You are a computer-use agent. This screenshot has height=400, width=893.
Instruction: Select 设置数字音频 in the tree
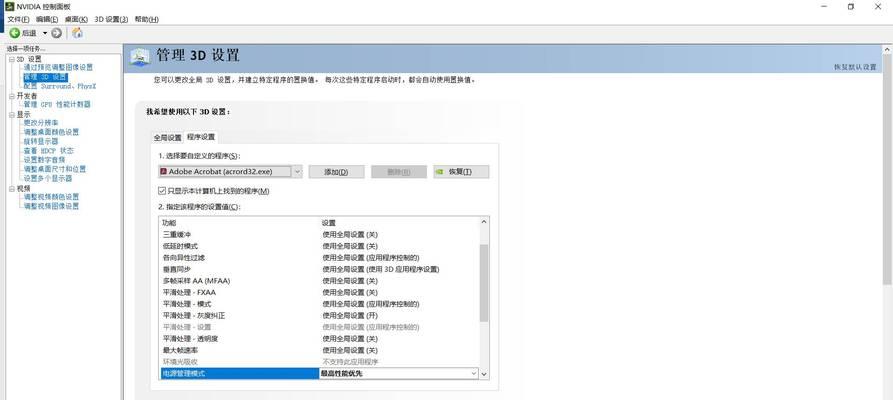point(44,160)
